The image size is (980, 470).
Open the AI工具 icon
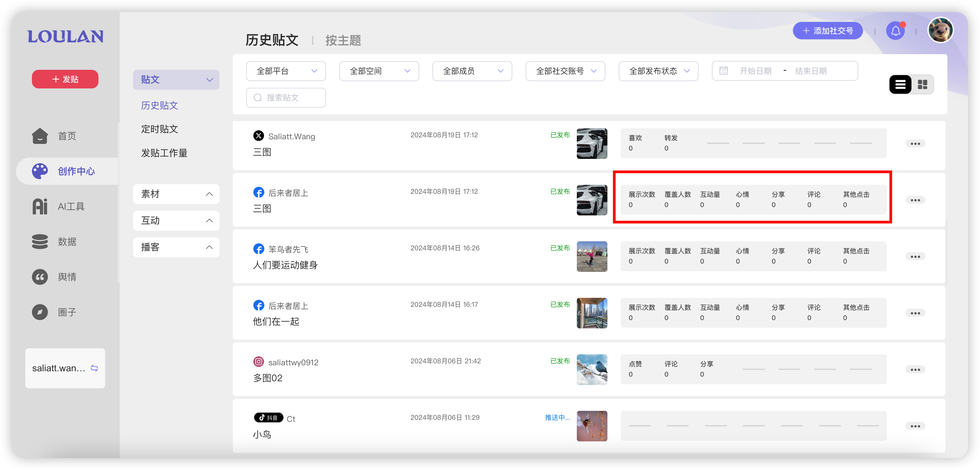[40, 206]
